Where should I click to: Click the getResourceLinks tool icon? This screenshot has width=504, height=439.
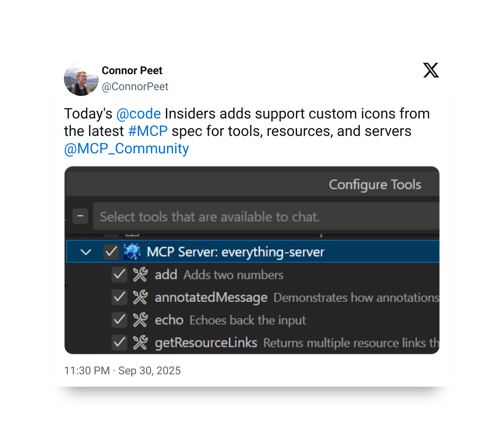140,343
